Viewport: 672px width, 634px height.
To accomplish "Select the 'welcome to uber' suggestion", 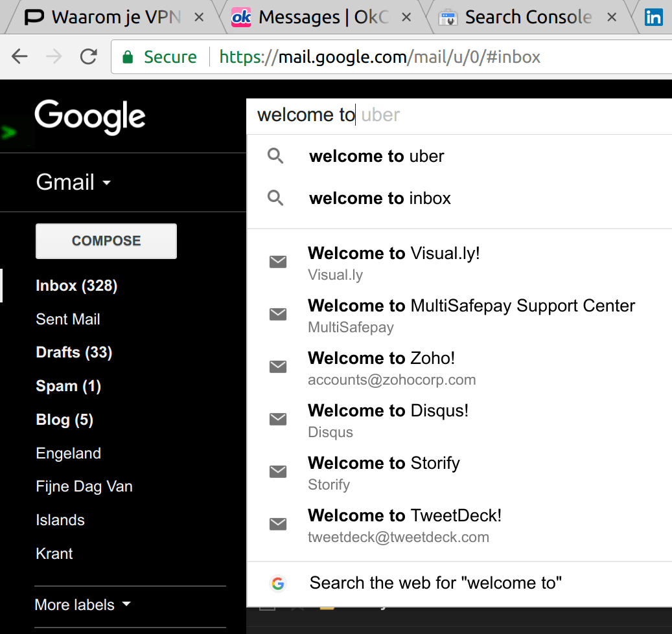I will point(459,156).
